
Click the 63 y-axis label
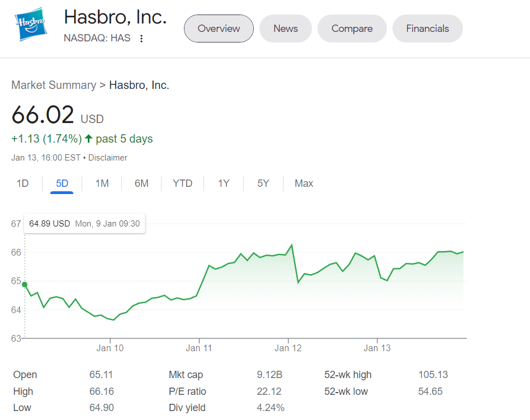pos(16,338)
